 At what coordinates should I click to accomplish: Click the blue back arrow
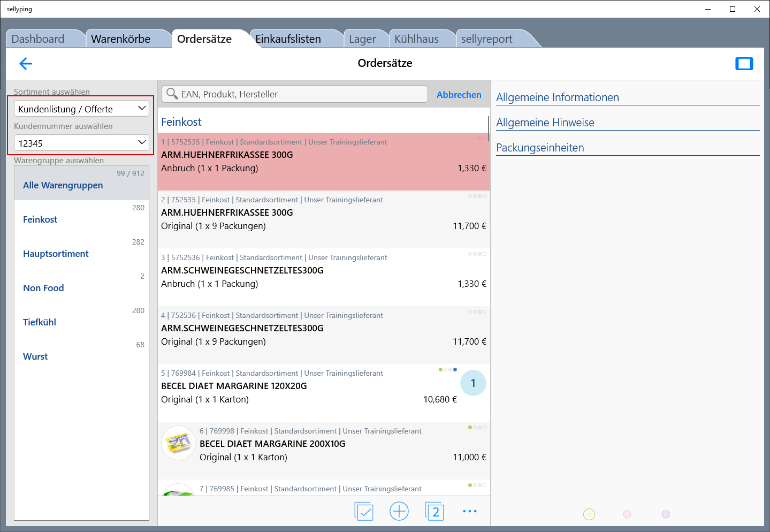[x=26, y=64]
